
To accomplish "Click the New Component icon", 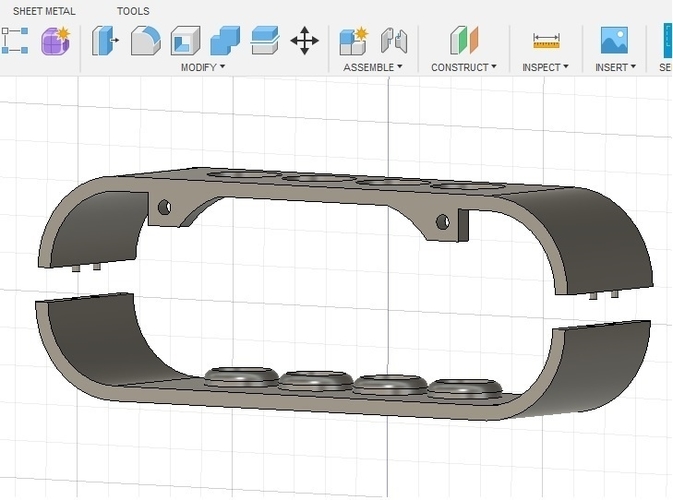I will [354, 40].
